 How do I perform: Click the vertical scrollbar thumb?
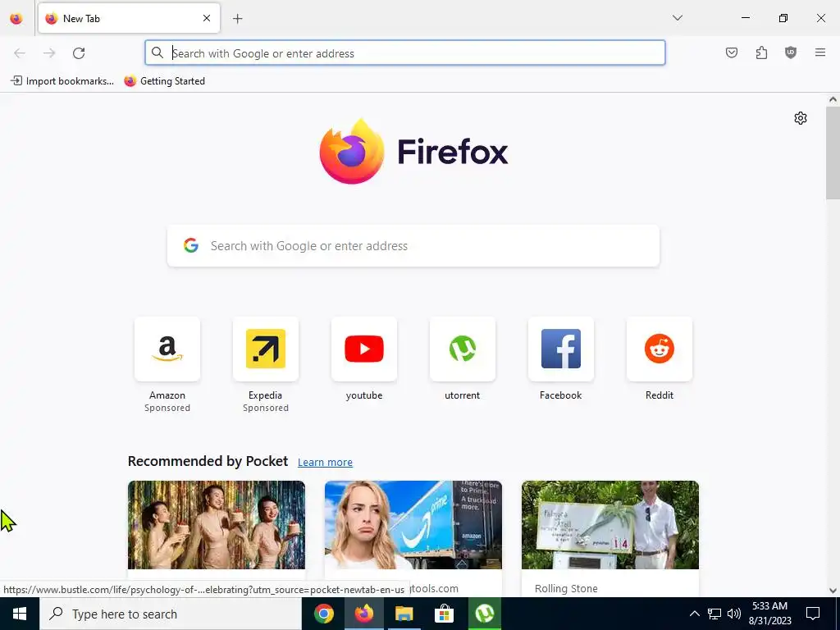[833, 153]
